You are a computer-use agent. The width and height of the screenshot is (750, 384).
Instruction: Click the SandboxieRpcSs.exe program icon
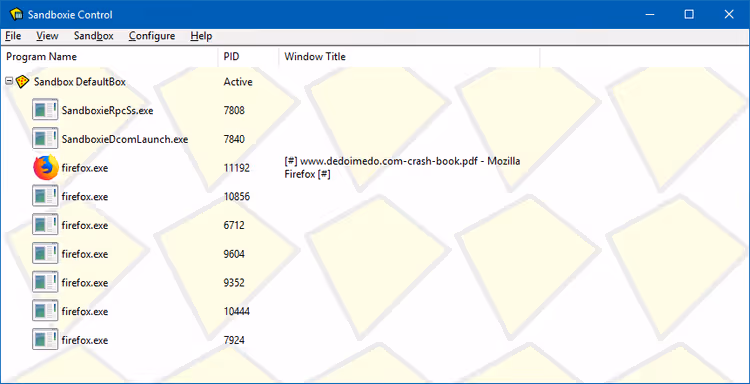[45, 110]
